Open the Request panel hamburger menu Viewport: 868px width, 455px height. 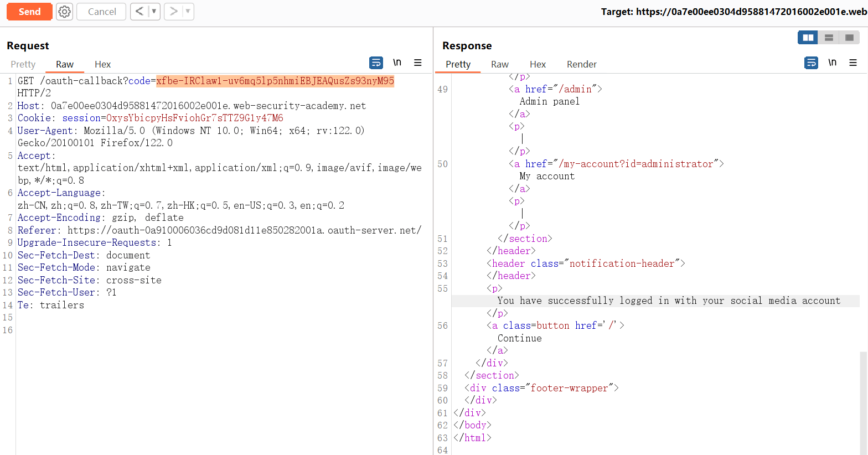[418, 63]
